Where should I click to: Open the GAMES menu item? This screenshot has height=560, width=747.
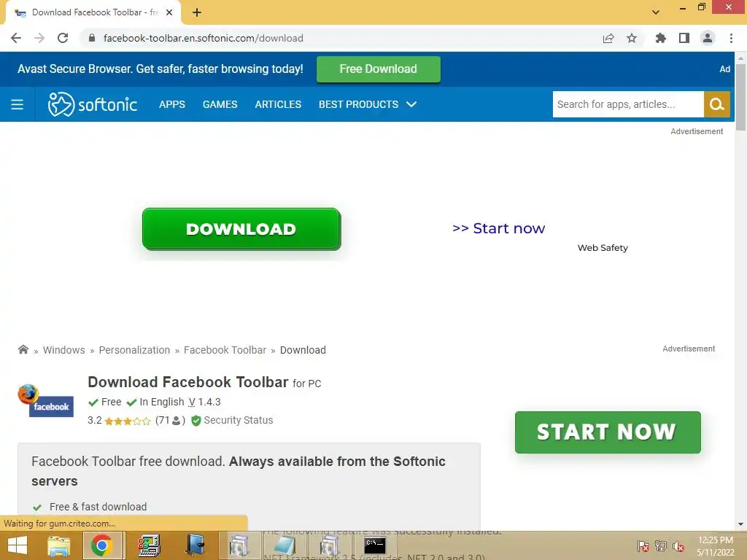[x=220, y=104]
